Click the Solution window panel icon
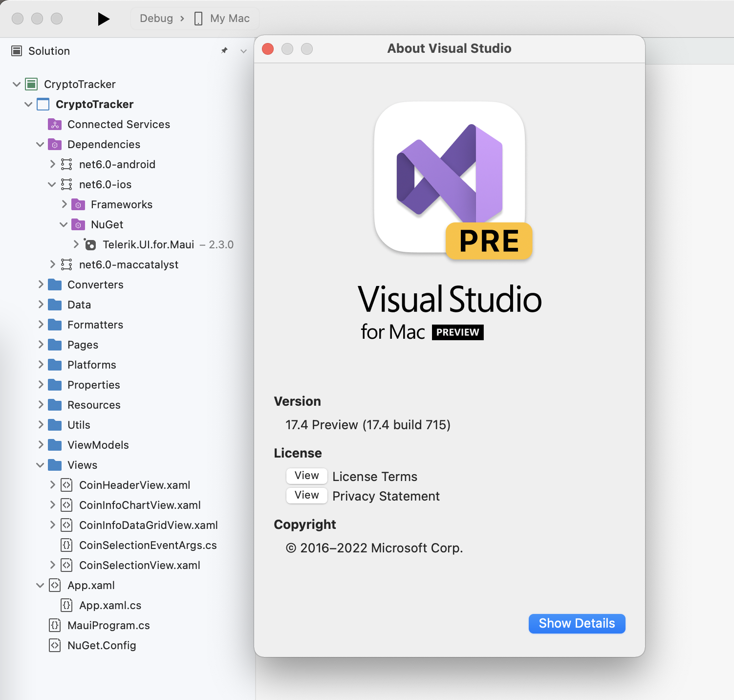The image size is (734, 700). point(17,51)
